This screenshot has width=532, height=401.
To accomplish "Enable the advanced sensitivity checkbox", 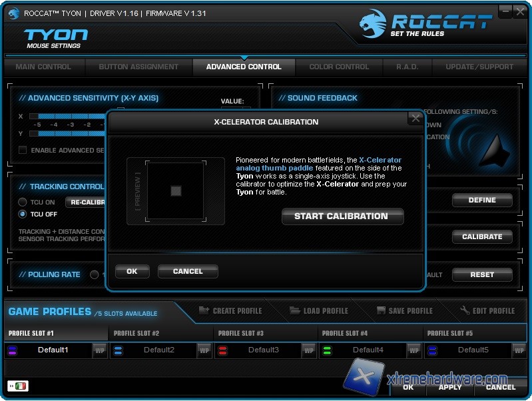I will (23, 151).
